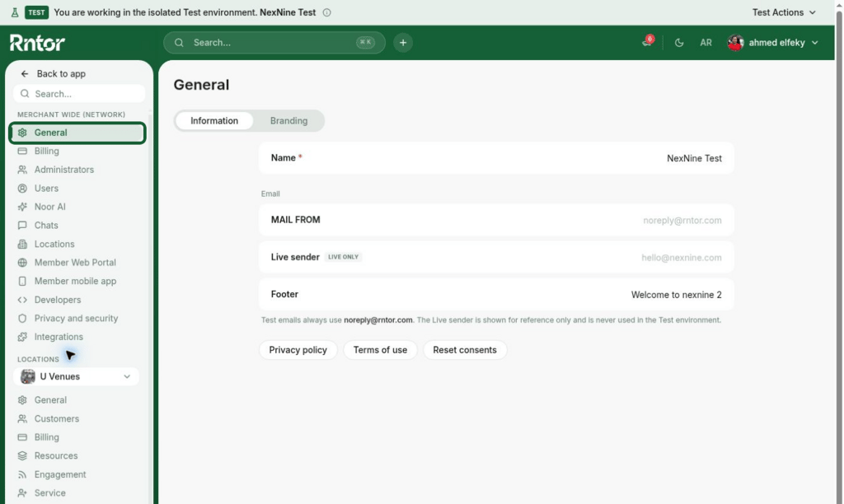
Task: Click Back to app text
Action: tap(61, 73)
